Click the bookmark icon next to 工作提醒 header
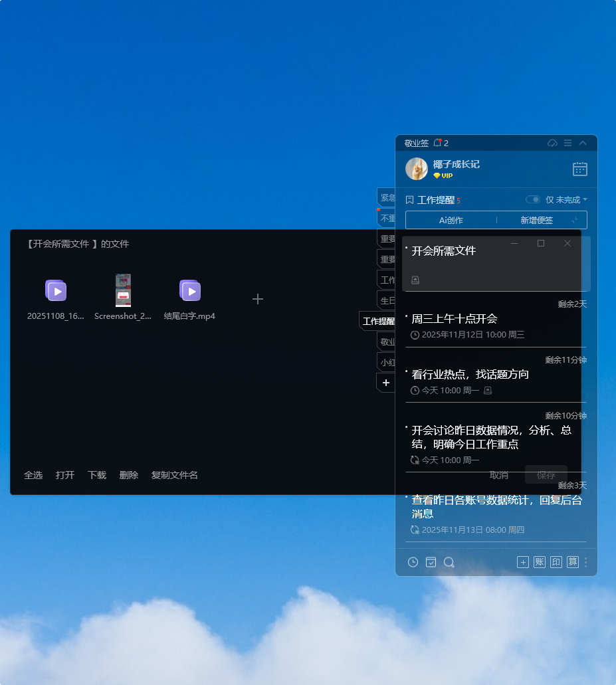Image resolution: width=616 pixels, height=685 pixels. 409,200
